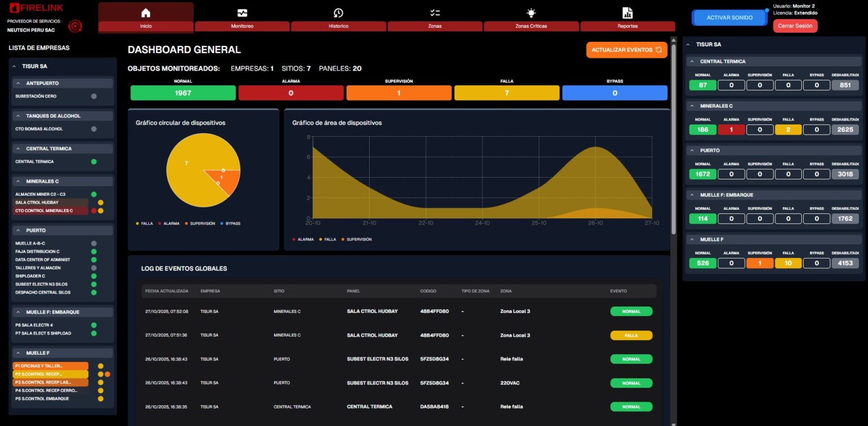Select the Historico clock icon

click(338, 13)
